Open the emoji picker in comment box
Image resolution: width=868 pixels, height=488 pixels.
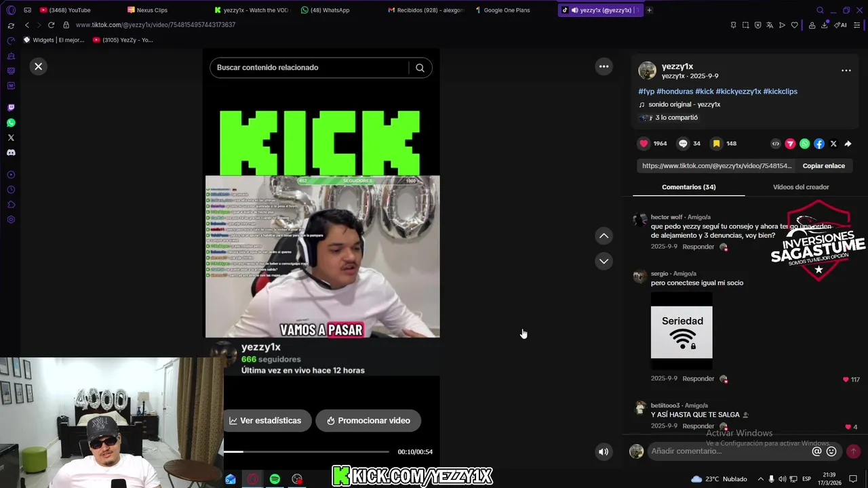tap(831, 451)
